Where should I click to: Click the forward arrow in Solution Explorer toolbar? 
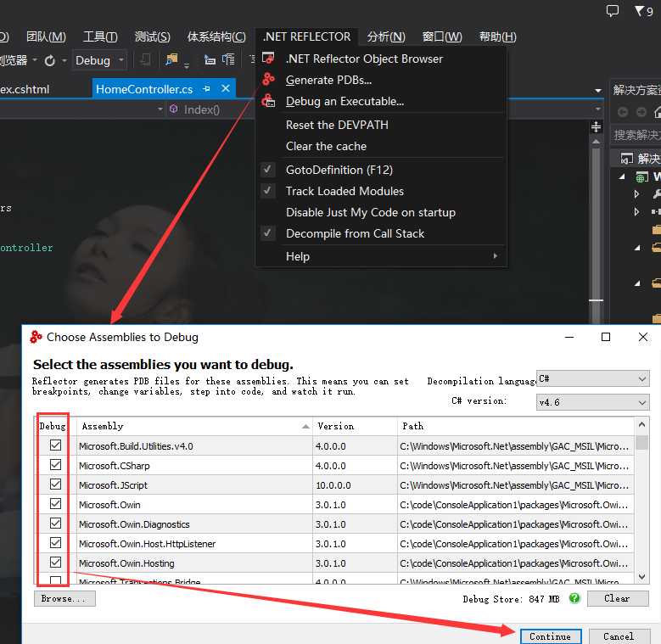(641, 112)
